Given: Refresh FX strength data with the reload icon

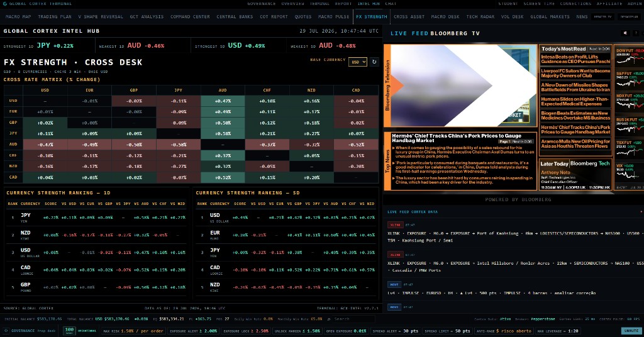Looking at the screenshot, I should point(374,62).
